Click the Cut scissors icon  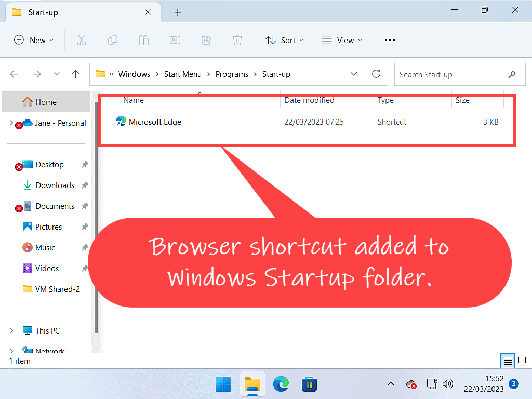[x=82, y=40]
